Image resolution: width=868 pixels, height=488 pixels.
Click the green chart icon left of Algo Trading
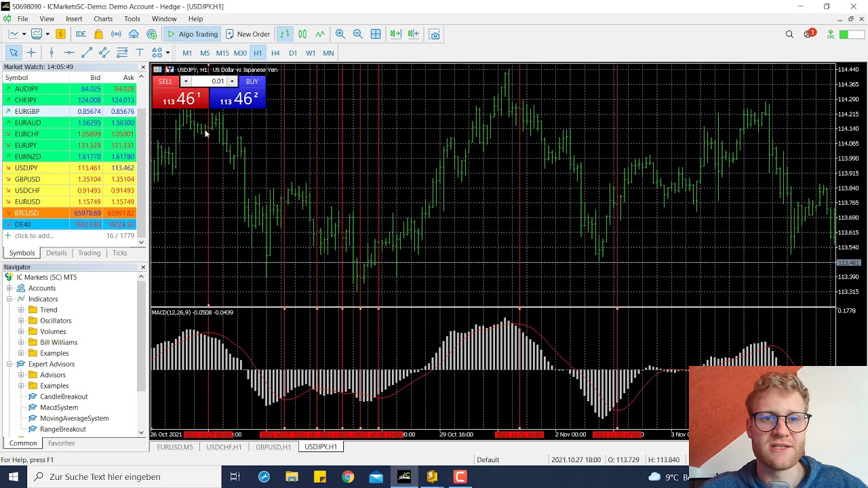pos(152,34)
